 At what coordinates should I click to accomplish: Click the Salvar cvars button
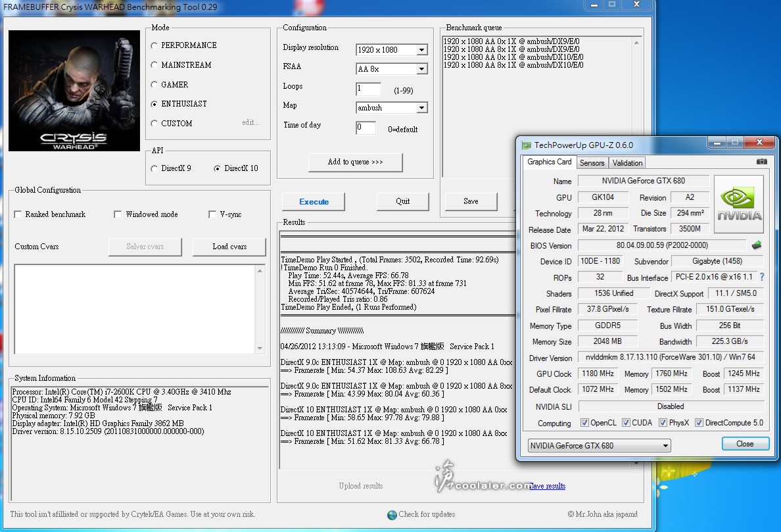[x=145, y=247]
